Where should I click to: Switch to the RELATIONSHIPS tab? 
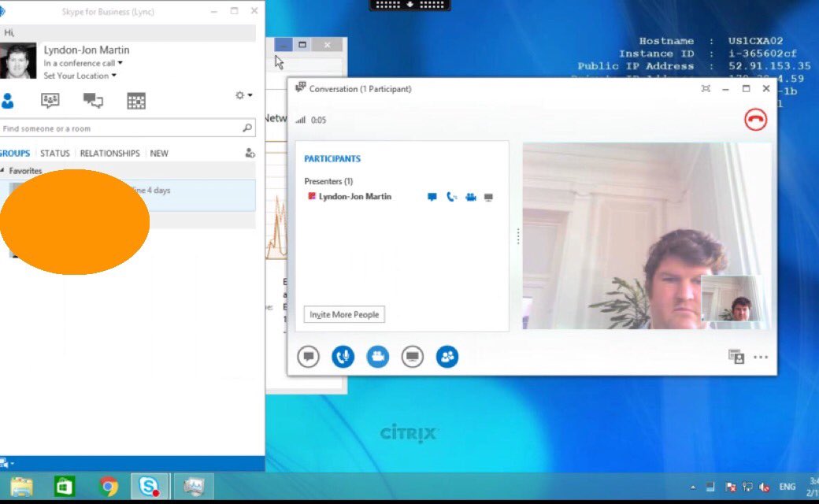click(x=109, y=153)
